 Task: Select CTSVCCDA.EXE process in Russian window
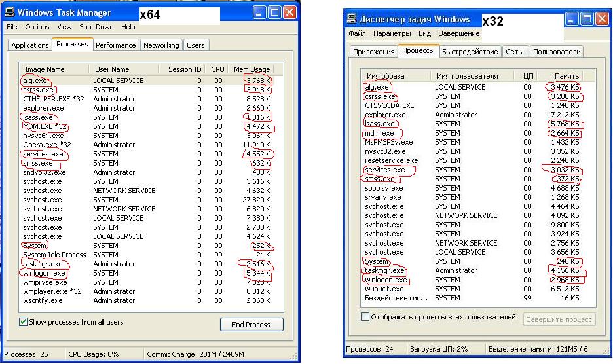click(x=472, y=105)
